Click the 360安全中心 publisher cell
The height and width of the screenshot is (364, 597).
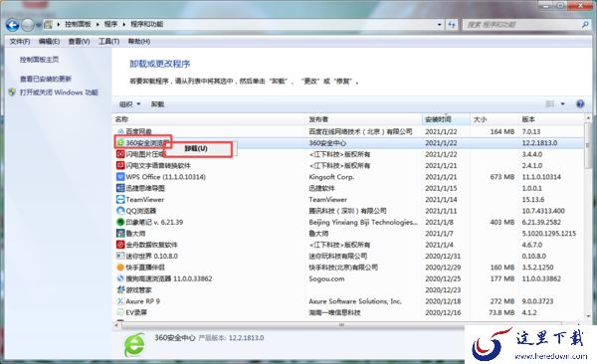pyautogui.click(x=327, y=143)
